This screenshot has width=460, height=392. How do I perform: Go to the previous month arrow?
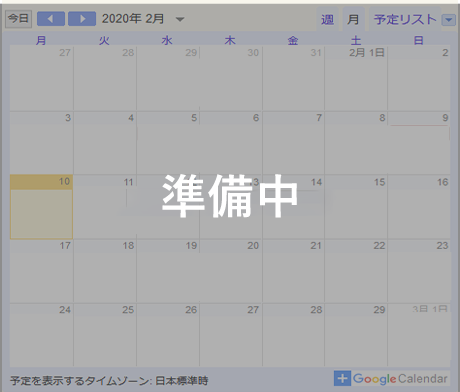[x=51, y=19]
